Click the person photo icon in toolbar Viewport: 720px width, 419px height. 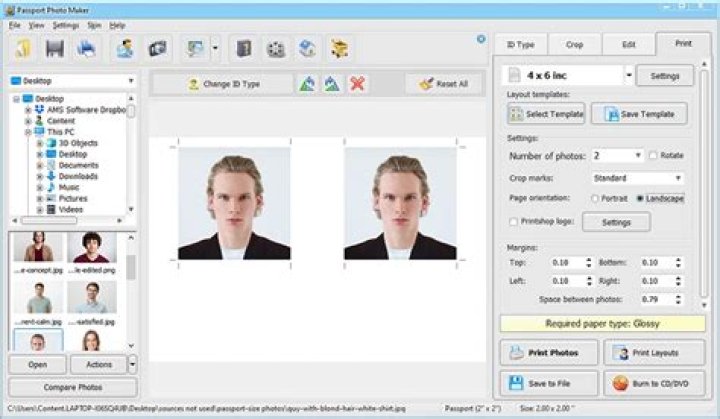click(x=125, y=48)
